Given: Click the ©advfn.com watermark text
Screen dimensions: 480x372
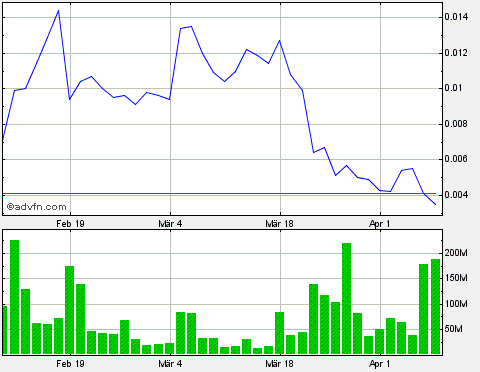Looking at the screenshot, I should coord(36,207).
